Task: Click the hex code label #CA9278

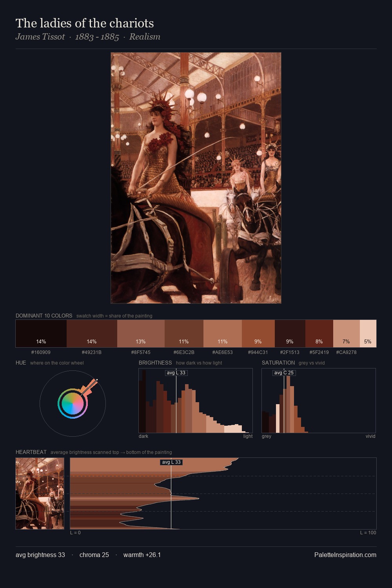Action: coord(347,352)
